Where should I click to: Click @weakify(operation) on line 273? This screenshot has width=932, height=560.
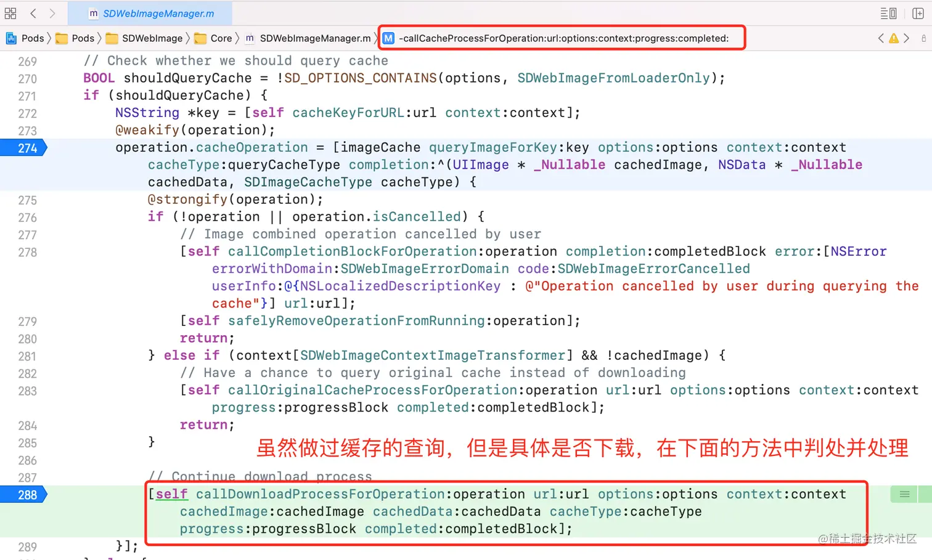pyautogui.click(x=195, y=130)
